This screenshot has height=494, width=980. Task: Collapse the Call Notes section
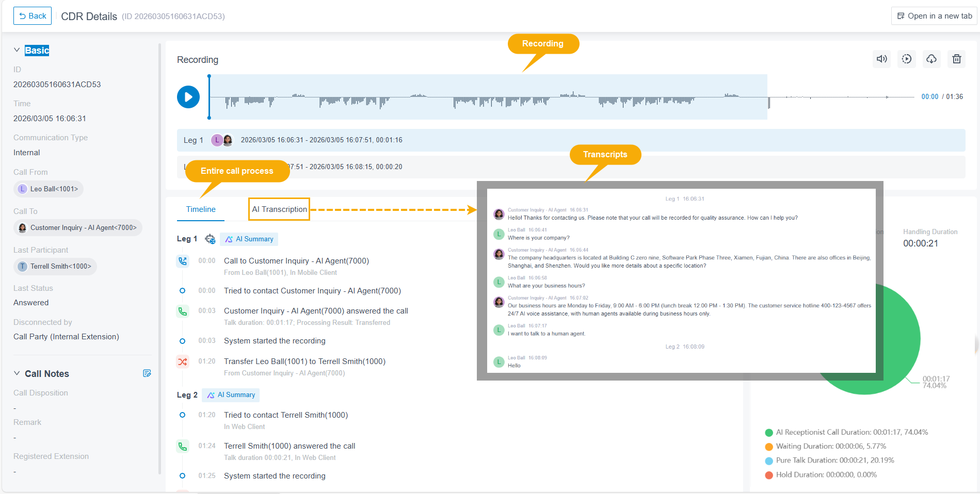pos(17,373)
